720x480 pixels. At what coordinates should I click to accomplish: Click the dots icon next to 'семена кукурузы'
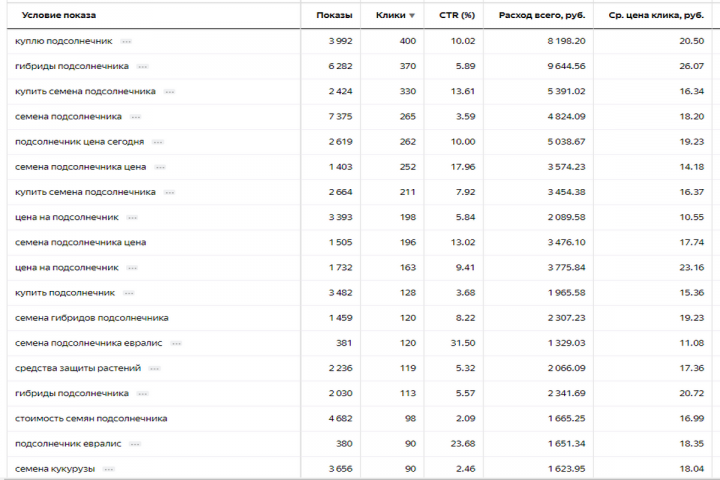pos(108,469)
